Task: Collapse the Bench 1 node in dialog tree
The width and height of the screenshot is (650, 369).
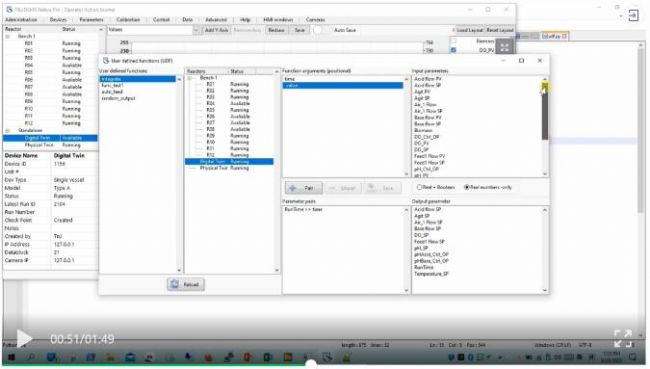Action: [189, 78]
